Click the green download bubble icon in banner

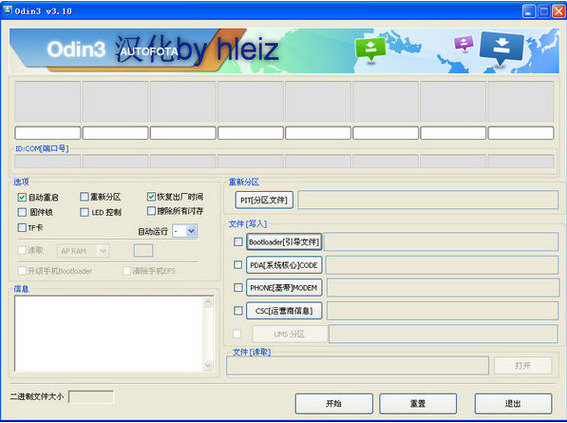point(370,49)
